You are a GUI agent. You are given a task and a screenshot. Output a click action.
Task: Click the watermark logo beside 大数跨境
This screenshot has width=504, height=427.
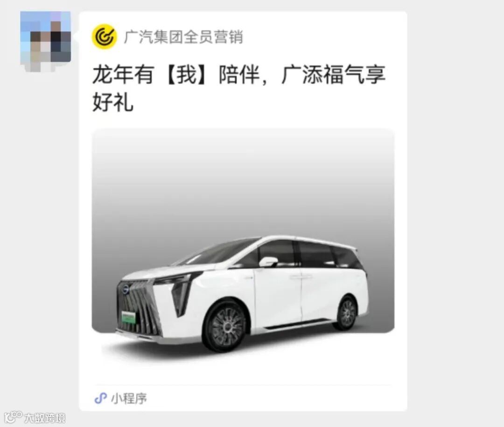coord(13,417)
